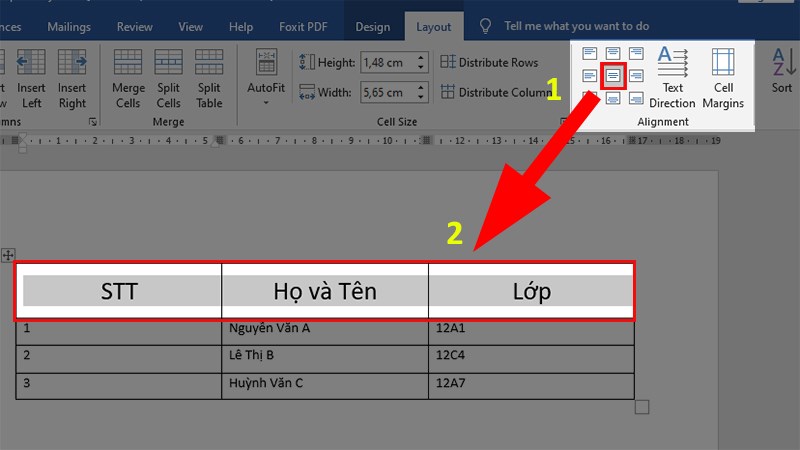Click the Align Top Left icon

pyautogui.click(x=589, y=53)
